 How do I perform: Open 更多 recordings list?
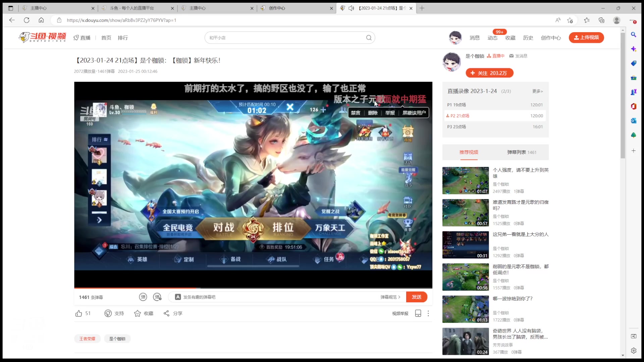tap(537, 91)
